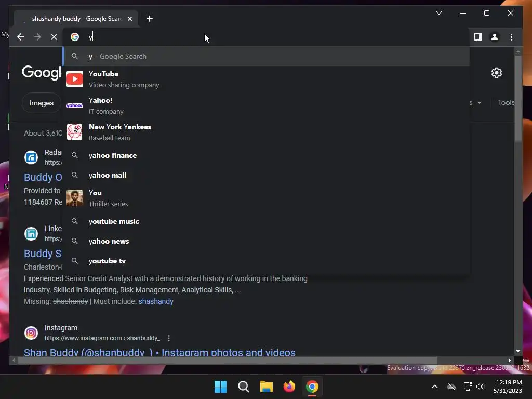
Task: Open the 'Buddy O' result link
Action: (x=43, y=177)
